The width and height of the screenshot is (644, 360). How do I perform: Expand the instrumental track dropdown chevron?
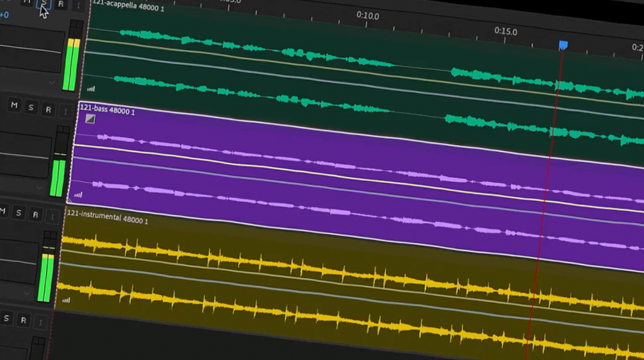(x=27, y=293)
